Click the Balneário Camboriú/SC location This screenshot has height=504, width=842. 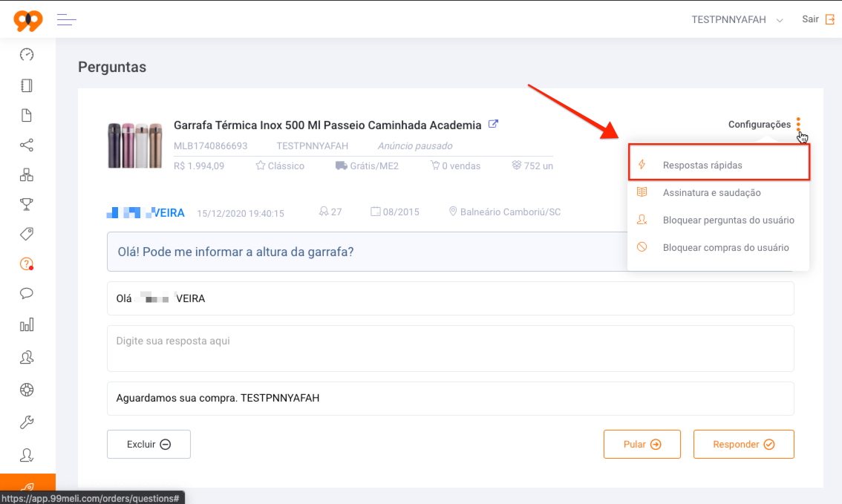tap(505, 212)
